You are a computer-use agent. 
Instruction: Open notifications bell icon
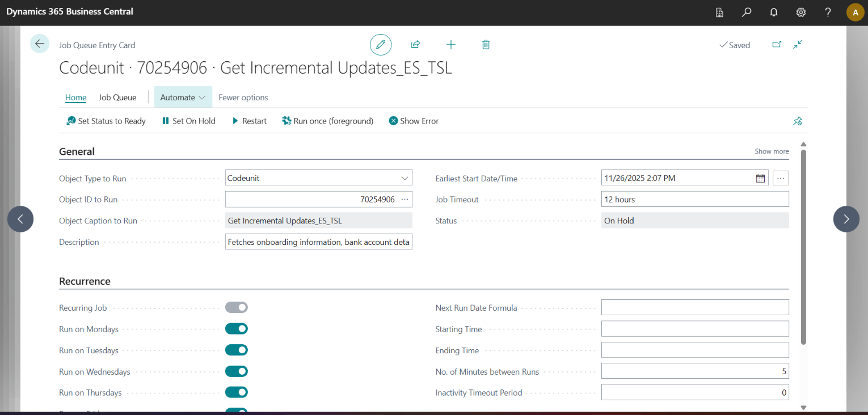point(774,12)
